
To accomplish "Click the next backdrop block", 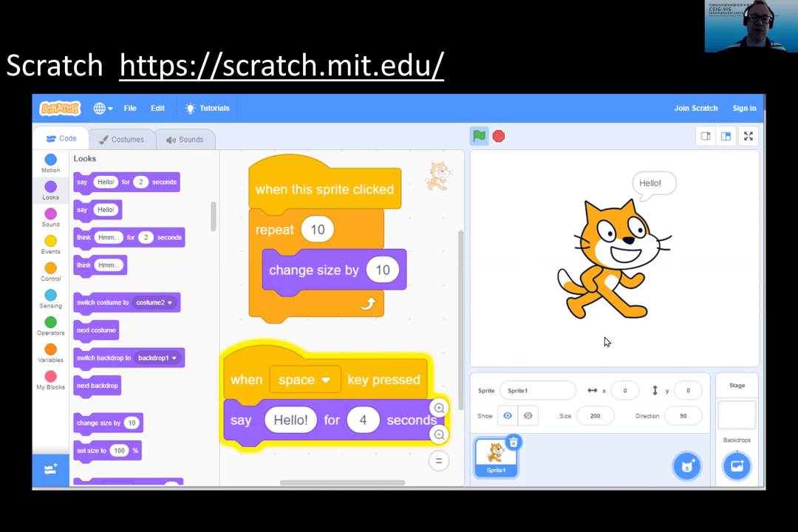I will pos(98,386).
